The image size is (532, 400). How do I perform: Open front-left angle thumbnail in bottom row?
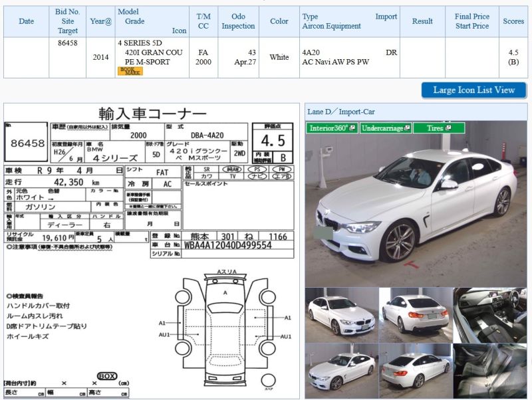[x=341, y=371]
